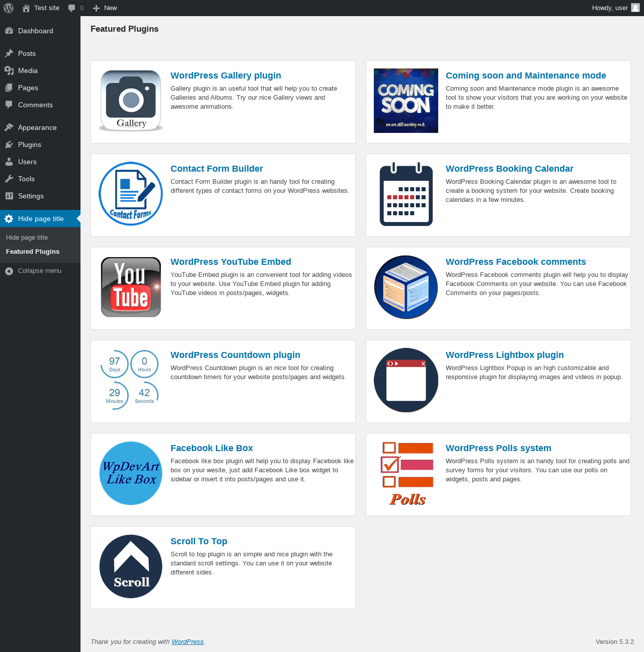Open the WordPress YouTube Embed link

click(x=231, y=262)
